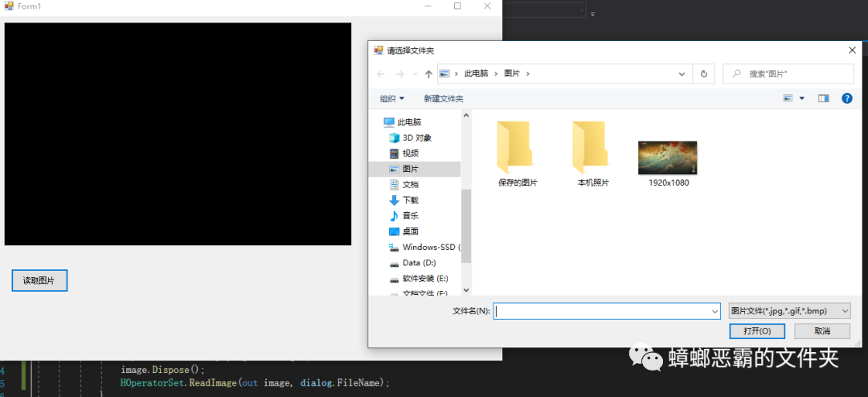The width and height of the screenshot is (868, 397).
Task: Select the 保存的图片 folder
Action: coord(518,153)
